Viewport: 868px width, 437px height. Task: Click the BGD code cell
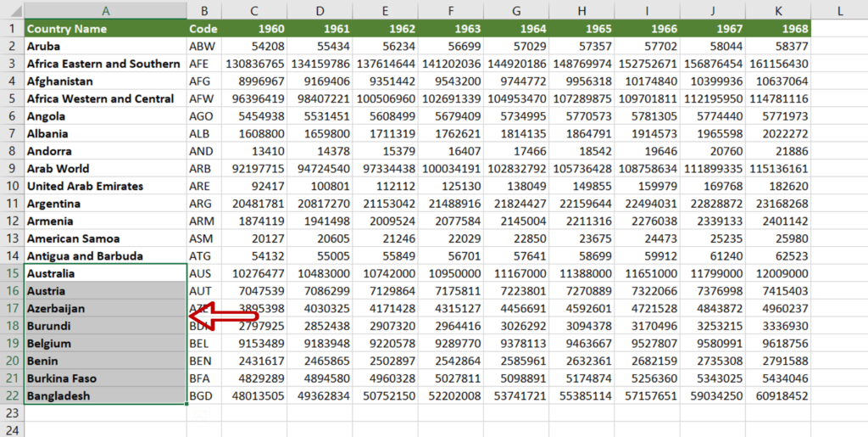[x=204, y=396]
